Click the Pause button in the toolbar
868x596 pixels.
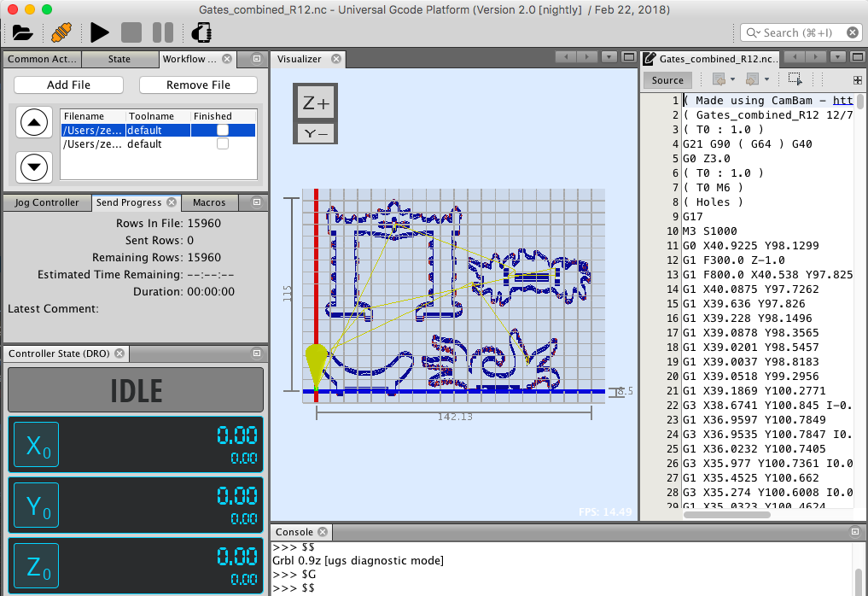click(163, 32)
